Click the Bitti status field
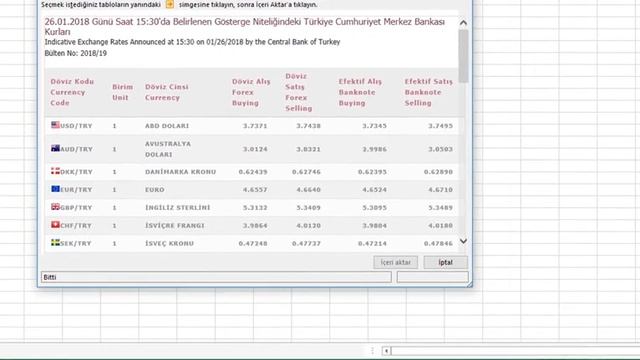Viewport: 640px width, 360px height. [216, 277]
